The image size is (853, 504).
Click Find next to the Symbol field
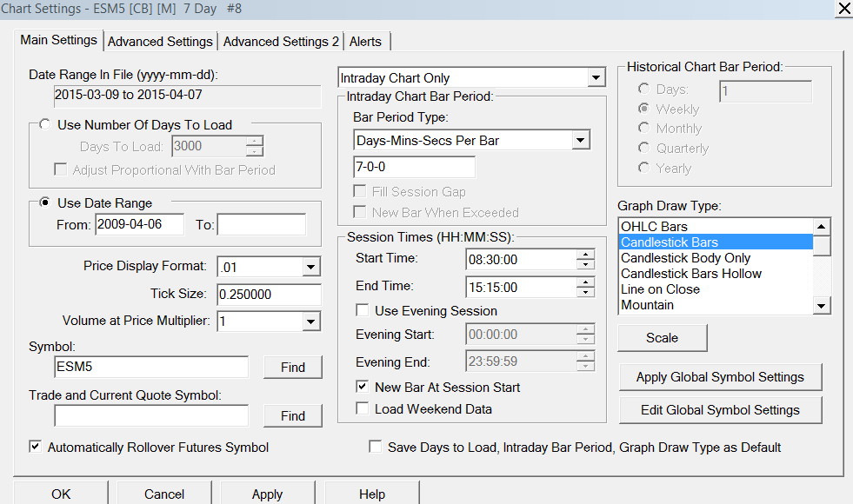(293, 368)
